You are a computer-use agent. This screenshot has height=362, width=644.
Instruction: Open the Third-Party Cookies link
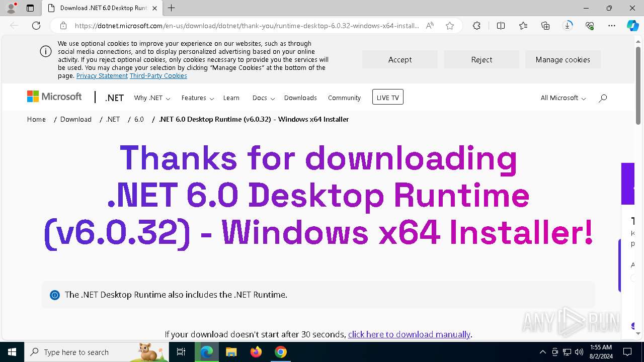158,76
